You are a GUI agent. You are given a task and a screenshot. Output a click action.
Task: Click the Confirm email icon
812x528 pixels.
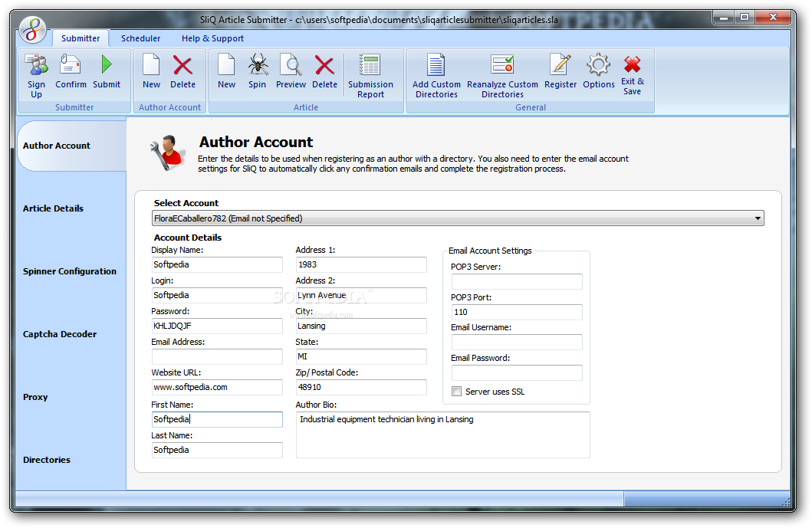coord(71,71)
